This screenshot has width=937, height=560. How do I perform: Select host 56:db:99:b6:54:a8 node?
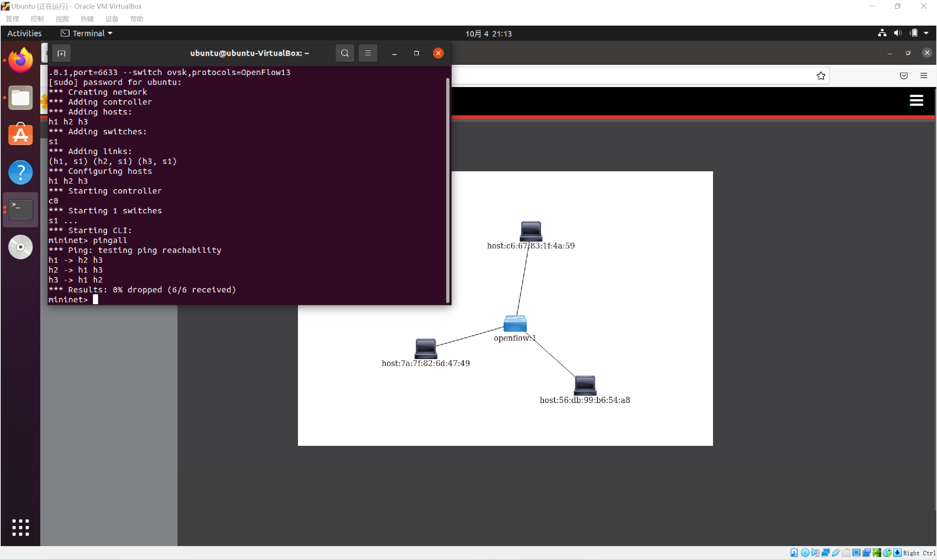pos(585,385)
